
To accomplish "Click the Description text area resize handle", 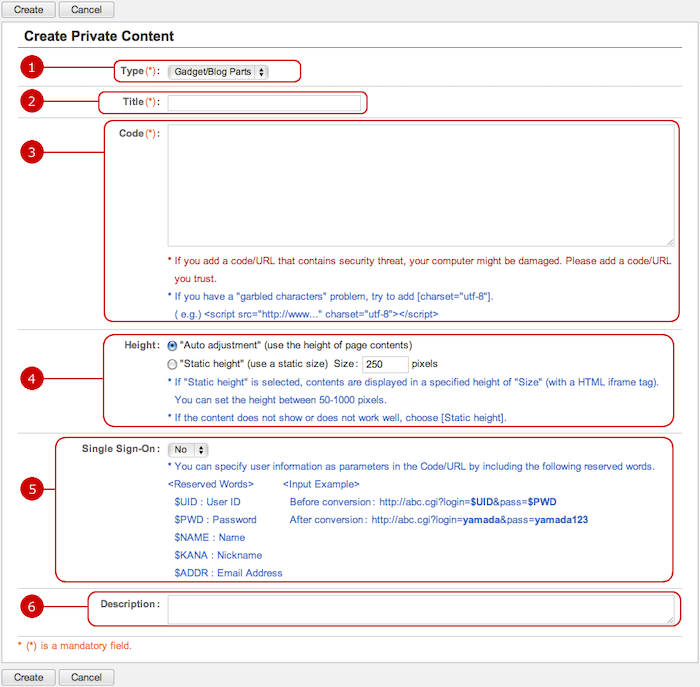I will tap(670, 620).
